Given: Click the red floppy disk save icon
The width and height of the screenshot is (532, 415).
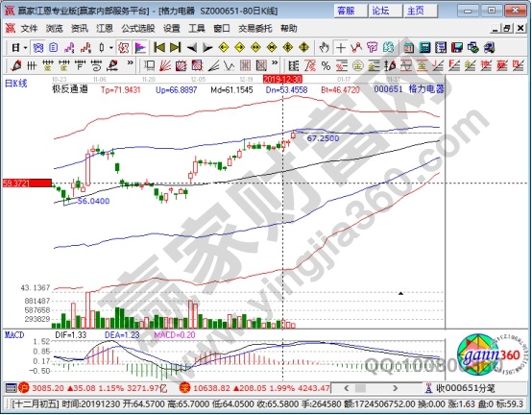Looking at the screenshot, I should tap(457, 48).
